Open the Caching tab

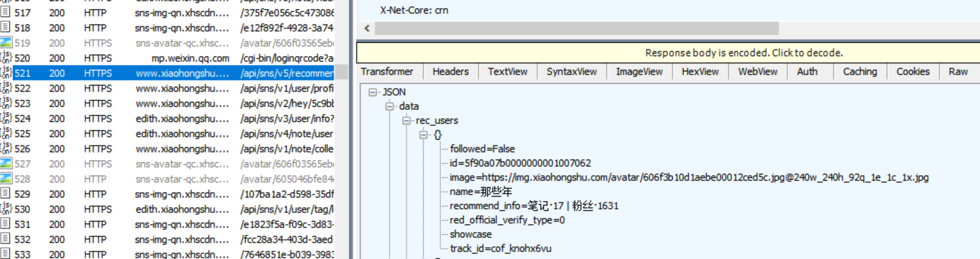point(860,72)
